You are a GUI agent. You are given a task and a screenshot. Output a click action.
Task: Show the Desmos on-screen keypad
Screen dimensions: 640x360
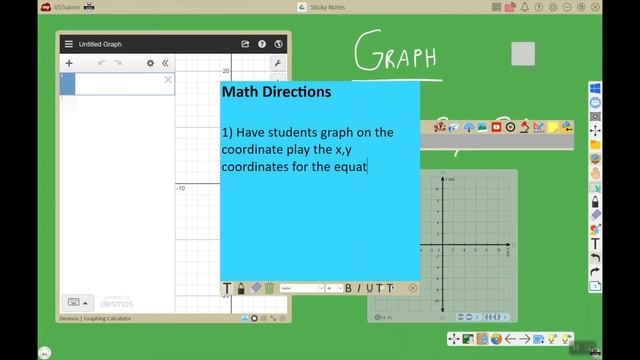coord(78,302)
